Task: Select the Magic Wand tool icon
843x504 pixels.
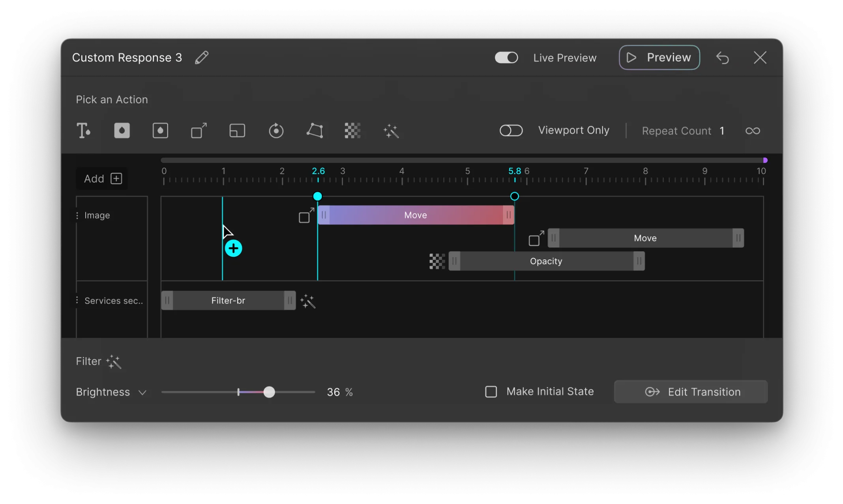Action: coord(390,131)
